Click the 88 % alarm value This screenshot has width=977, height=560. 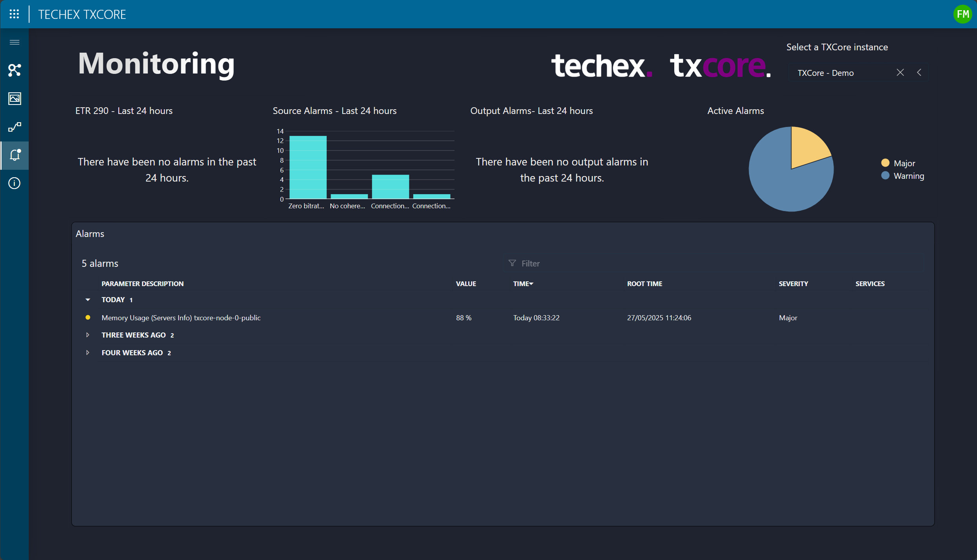pos(464,318)
